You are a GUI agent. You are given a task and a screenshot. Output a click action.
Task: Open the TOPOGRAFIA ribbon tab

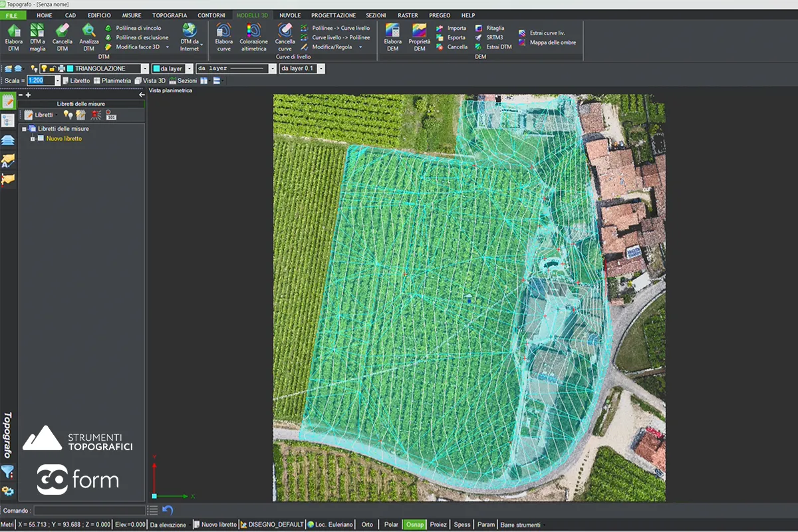(170, 15)
